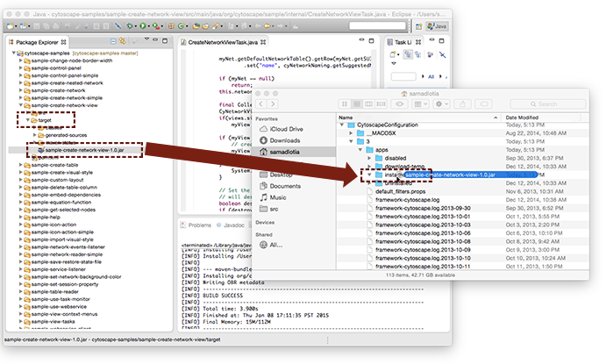
Task: Click the New Task icon in Task List
Action: 393,54
